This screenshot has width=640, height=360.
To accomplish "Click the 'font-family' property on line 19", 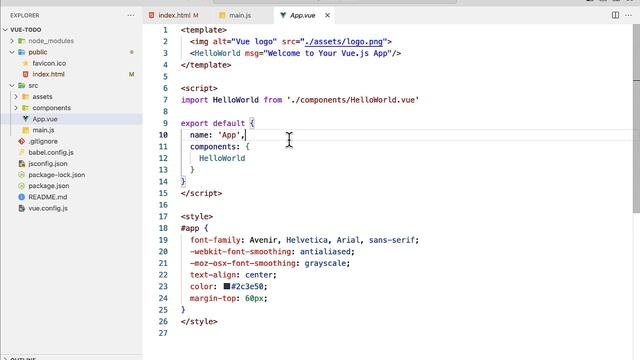I will (215, 240).
